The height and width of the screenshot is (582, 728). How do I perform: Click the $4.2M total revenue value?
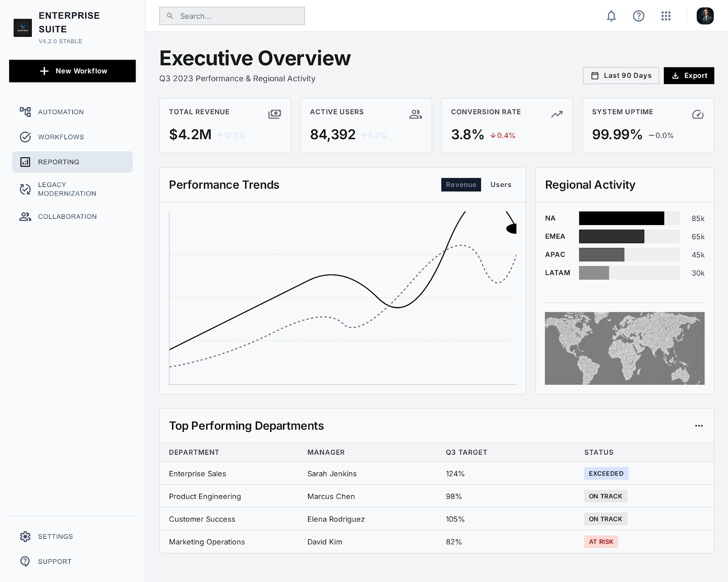pos(190,135)
